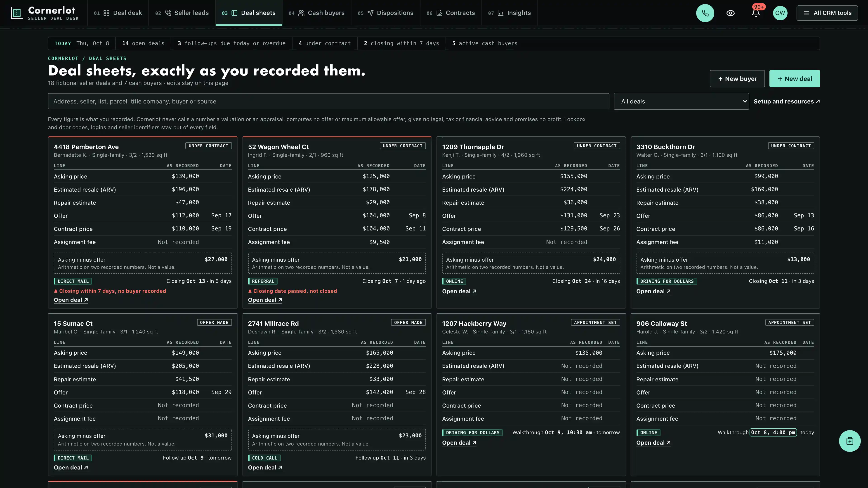868x488 pixels.
Task: Switch to the Cash buyers tab
Action: (x=316, y=13)
